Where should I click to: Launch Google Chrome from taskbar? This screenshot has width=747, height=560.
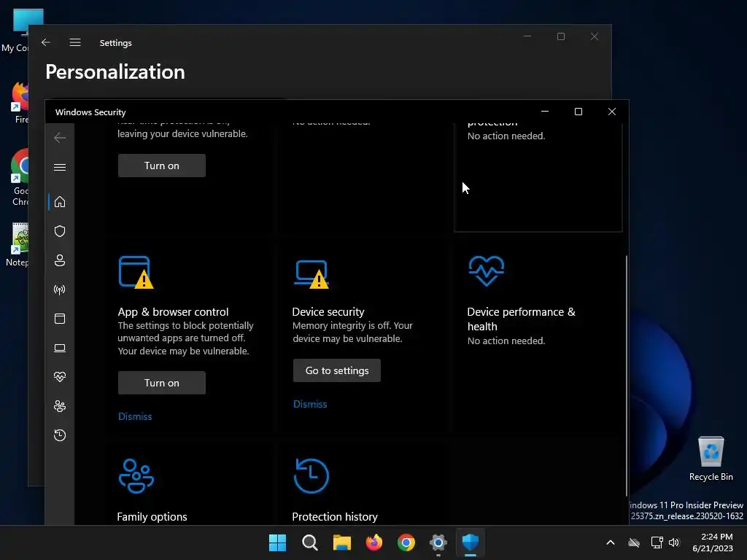tap(406, 542)
